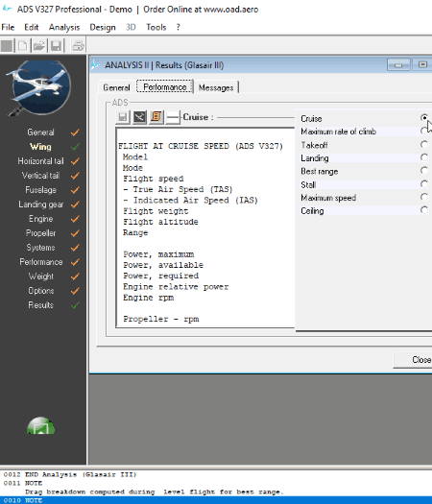Click the Save diskette toolbar icon
The width and height of the screenshot is (432, 504).
[x=56, y=46]
